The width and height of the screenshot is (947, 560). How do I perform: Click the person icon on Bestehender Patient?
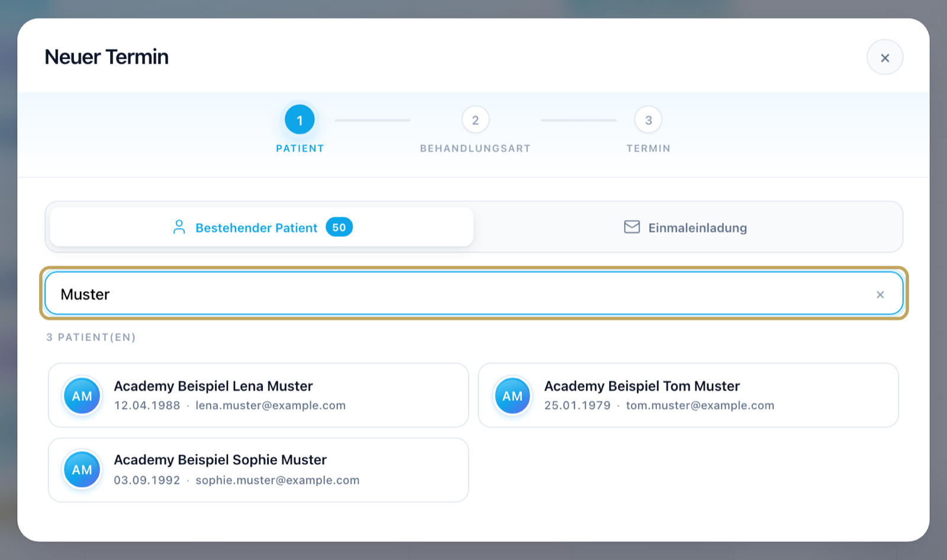(x=179, y=227)
